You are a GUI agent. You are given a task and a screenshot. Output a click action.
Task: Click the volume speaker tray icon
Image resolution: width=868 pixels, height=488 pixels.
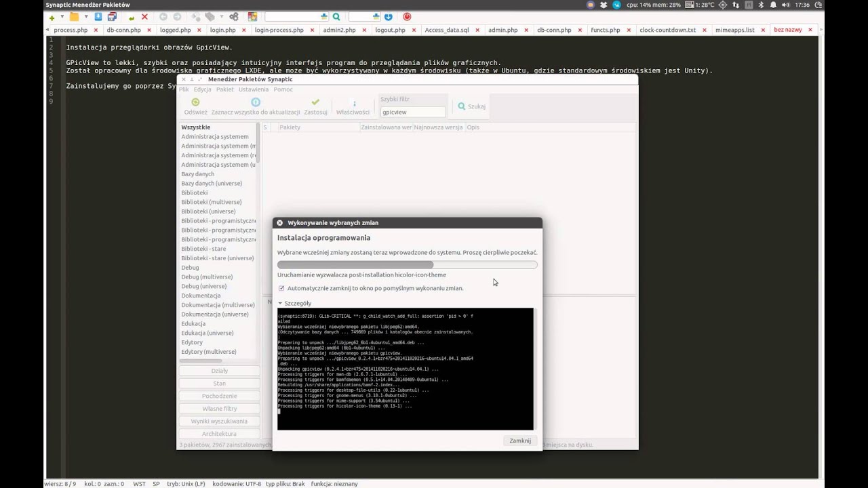point(786,5)
